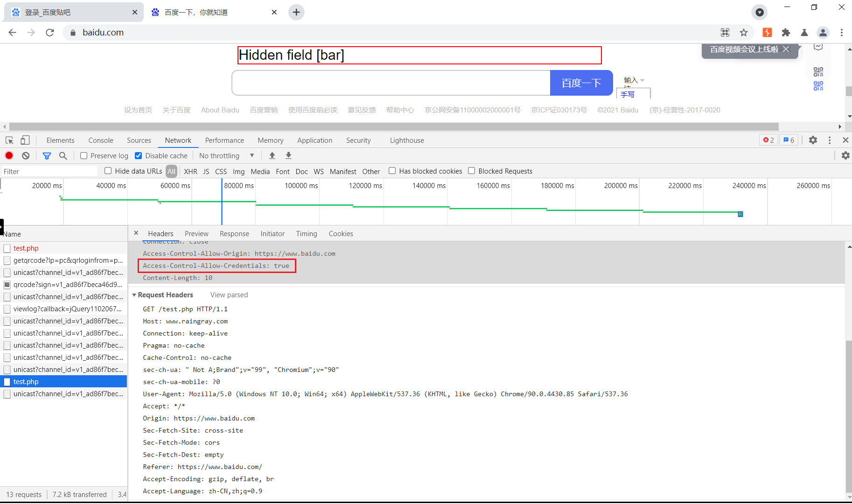Click View parsed link

point(229,294)
